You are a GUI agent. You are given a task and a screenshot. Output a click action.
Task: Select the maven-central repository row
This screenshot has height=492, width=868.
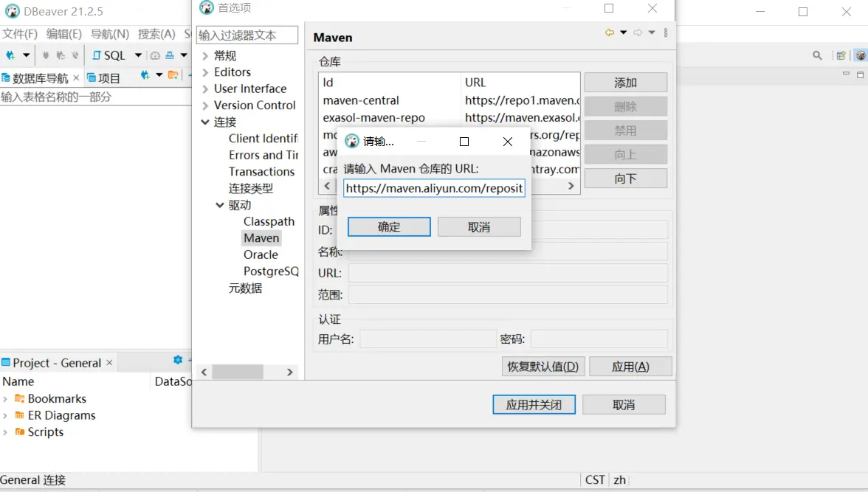point(449,100)
